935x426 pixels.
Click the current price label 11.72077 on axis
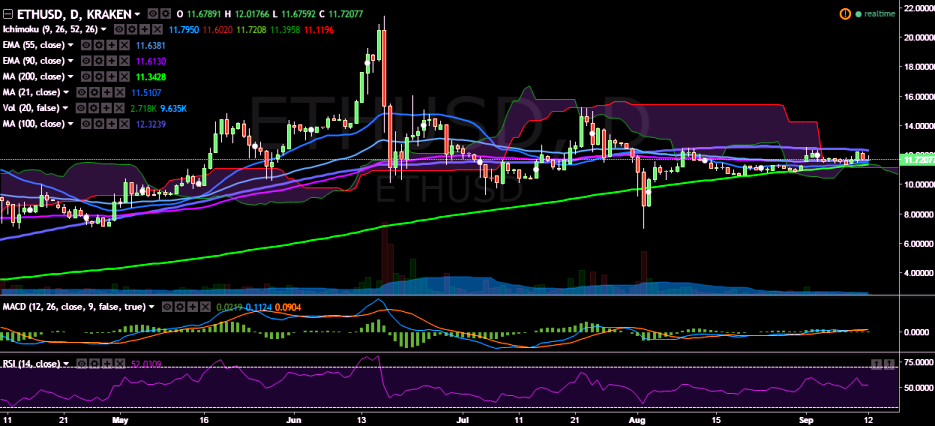point(917,160)
